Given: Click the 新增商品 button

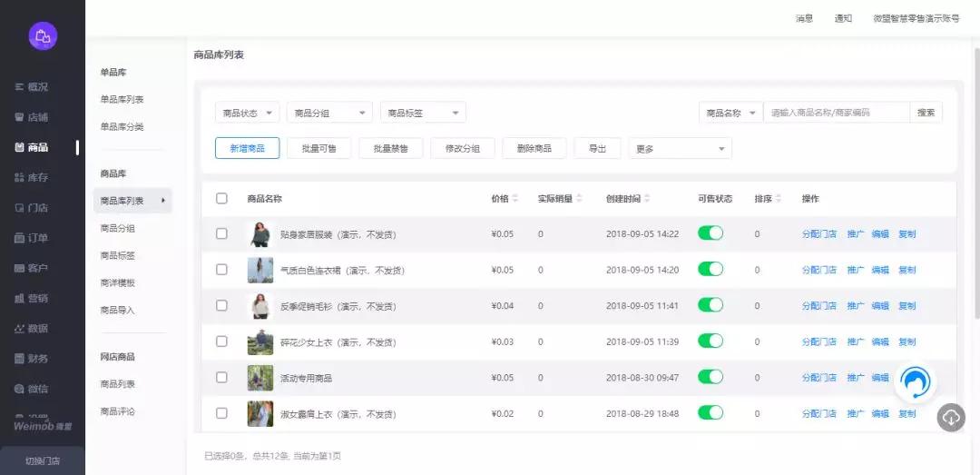Looking at the screenshot, I should (x=247, y=148).
